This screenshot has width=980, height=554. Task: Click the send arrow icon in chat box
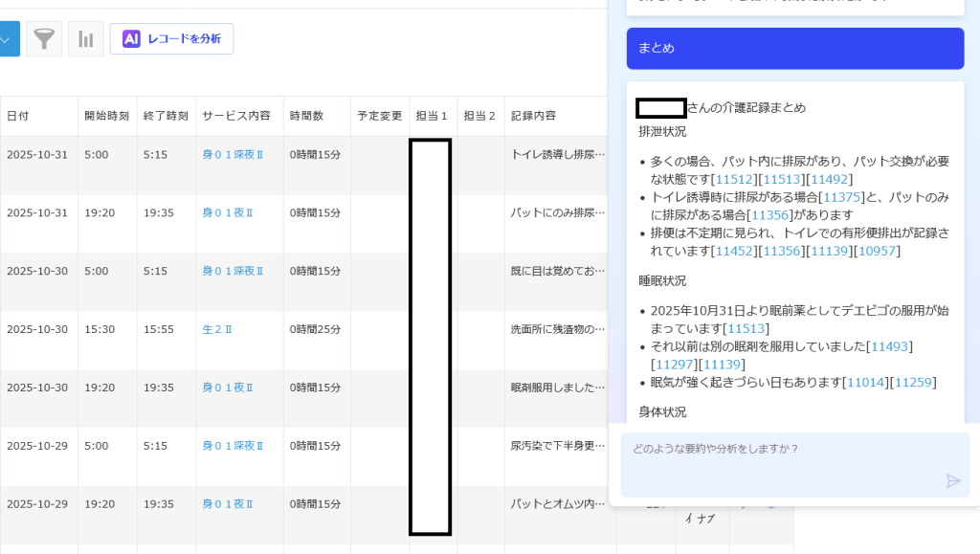click(x=952, y=480)
